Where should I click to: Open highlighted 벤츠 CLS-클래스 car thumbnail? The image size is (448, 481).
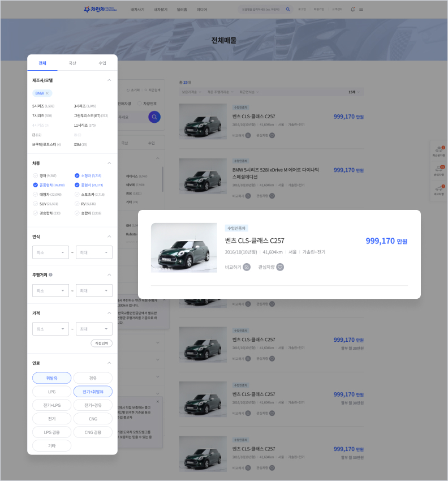click(x=184, y=247)
